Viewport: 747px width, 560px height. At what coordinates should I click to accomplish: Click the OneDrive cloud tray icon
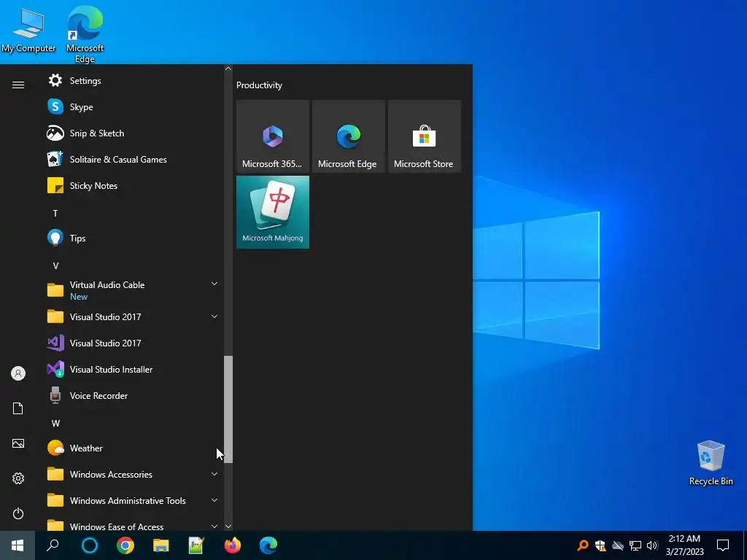point(618,545)
